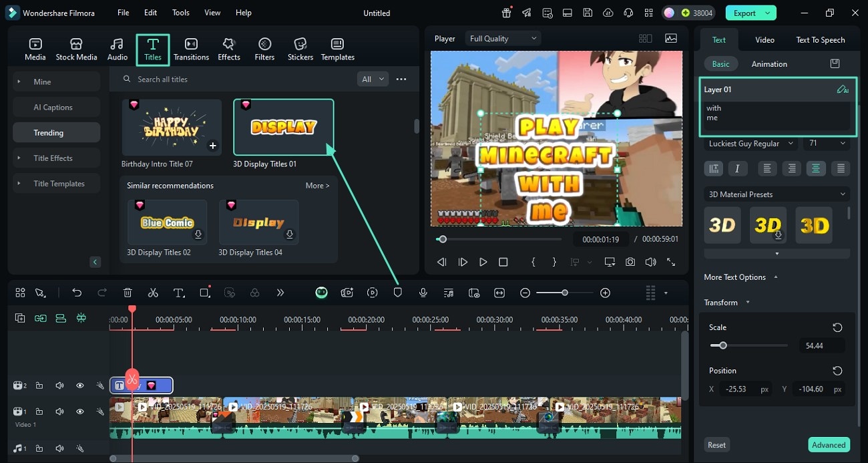The height and width of the screenshot is (463, 868).
Task: Expand the Title Templates category
Action: coord(56,183)
